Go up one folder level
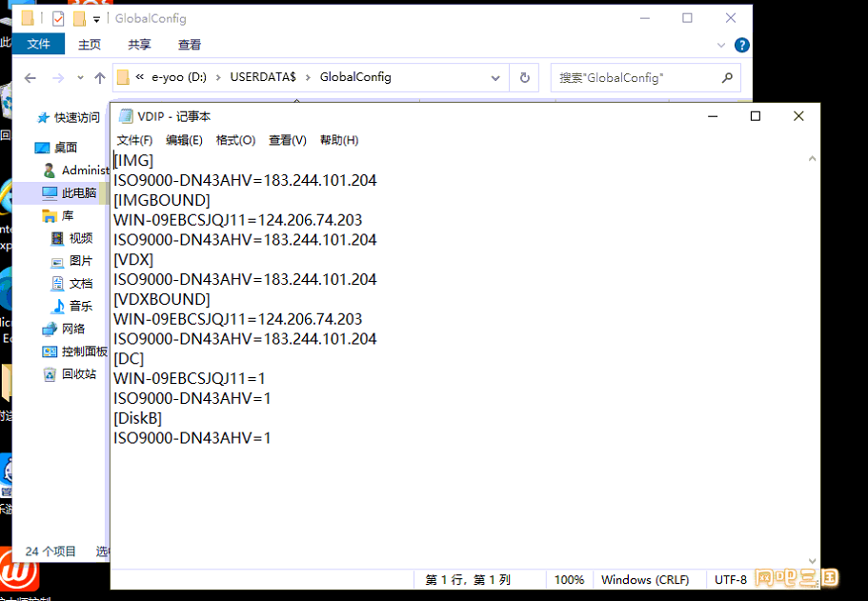 pos(100,78)
